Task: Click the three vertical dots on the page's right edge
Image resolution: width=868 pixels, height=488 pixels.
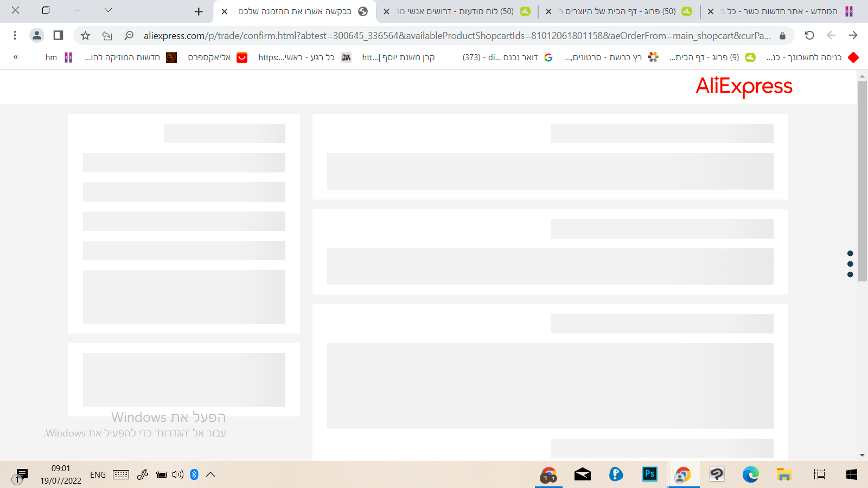Action: [850, 264]
